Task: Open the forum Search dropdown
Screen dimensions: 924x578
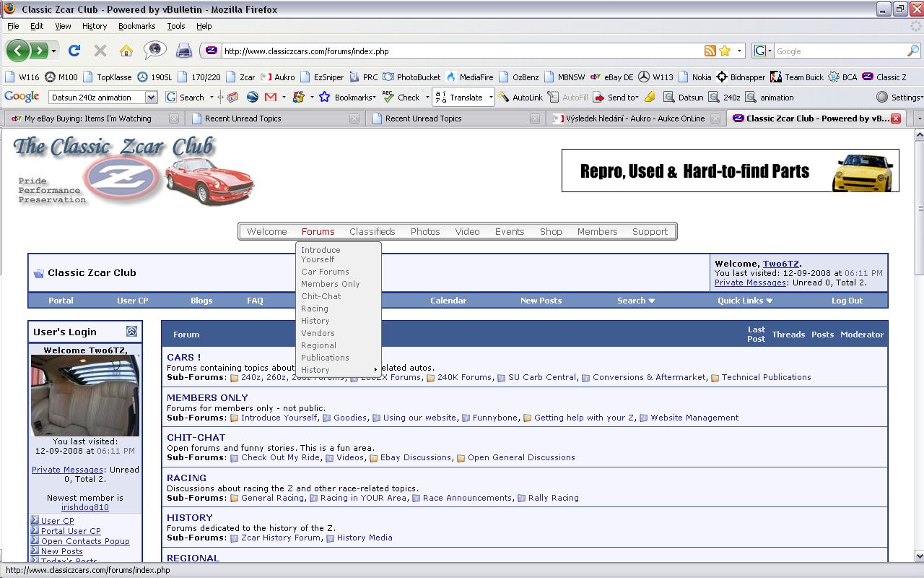Action: [636, 301]
